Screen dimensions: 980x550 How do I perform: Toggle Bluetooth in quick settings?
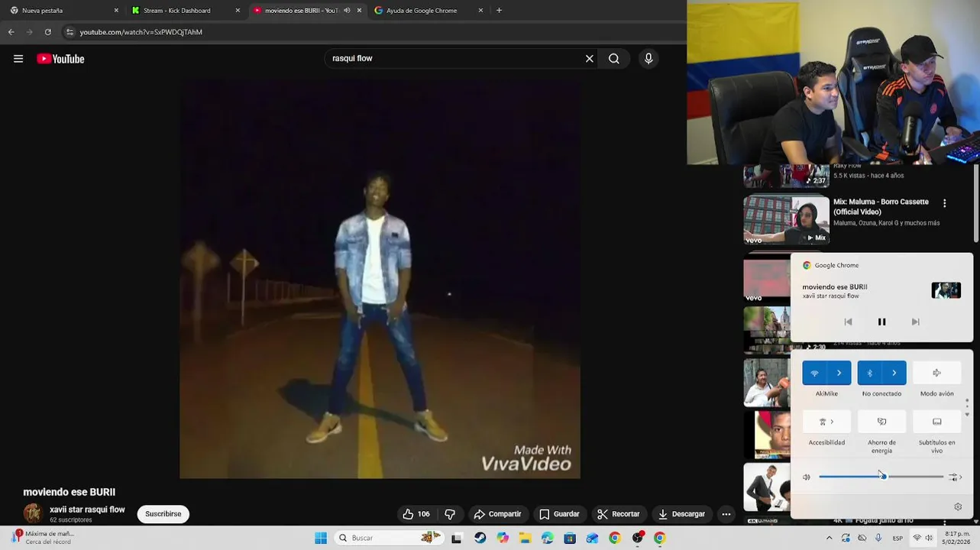(x=869, y=373)
